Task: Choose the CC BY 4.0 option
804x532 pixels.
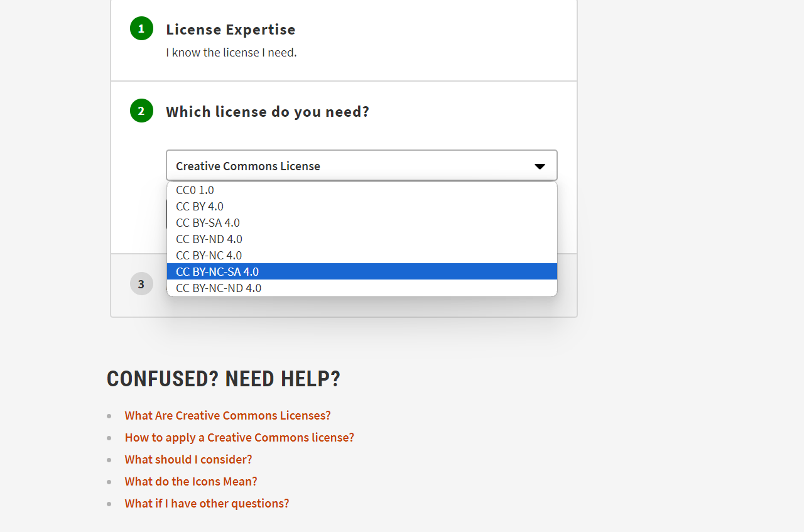Action: coord(200,206)
